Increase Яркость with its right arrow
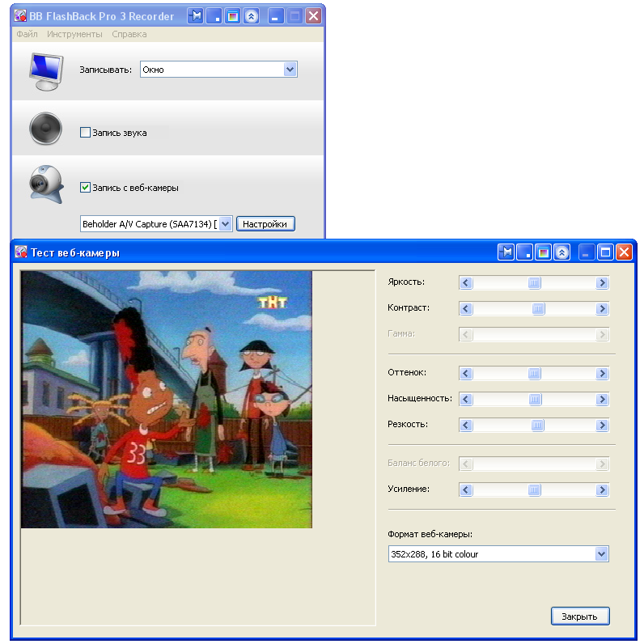The image size is (644, 644). (x=602, y=282)
